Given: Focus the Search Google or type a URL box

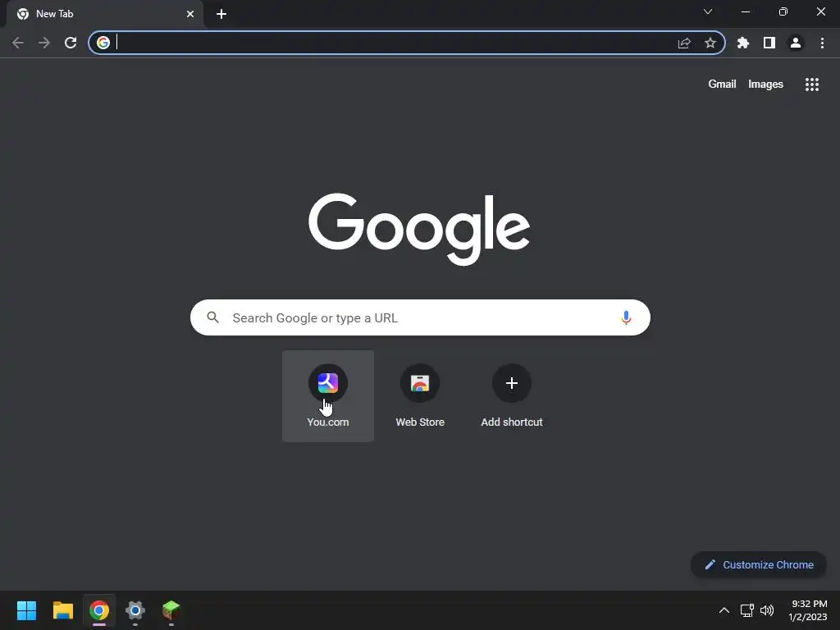Looking at the screenshot, I should tap(420, 317).
